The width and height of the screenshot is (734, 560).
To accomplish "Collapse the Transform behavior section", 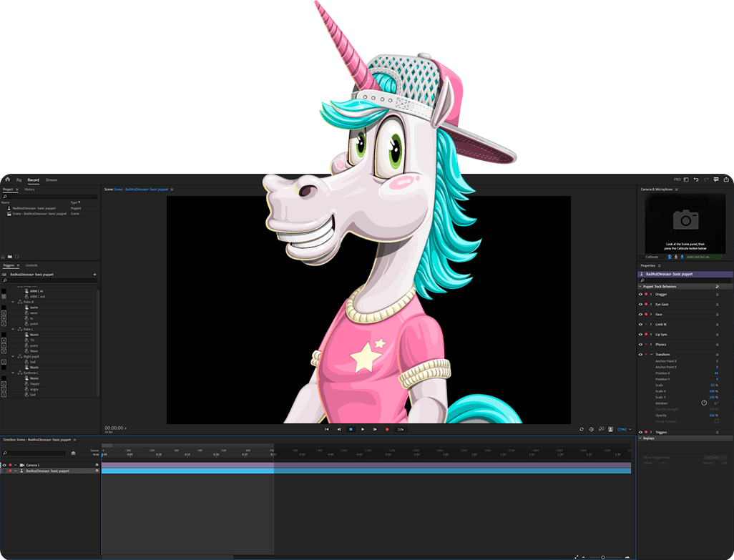I will (651, 355).
